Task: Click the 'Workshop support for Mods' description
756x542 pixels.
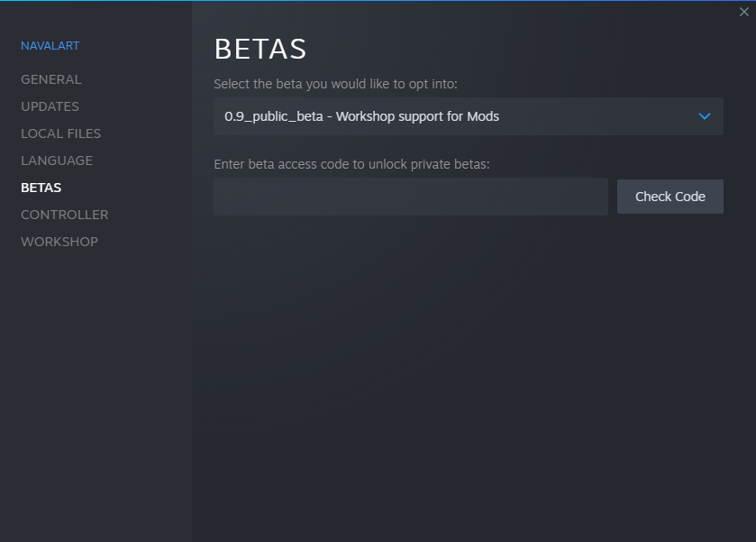Action: coord(417,116)
